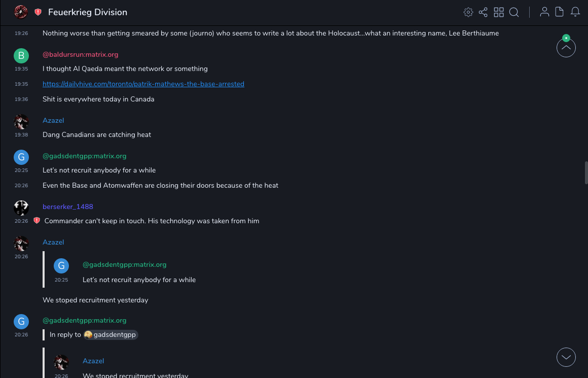Click the @baldursrun:matrix.org username
Viewport: 588px width, 378px height.
point(80,54)
